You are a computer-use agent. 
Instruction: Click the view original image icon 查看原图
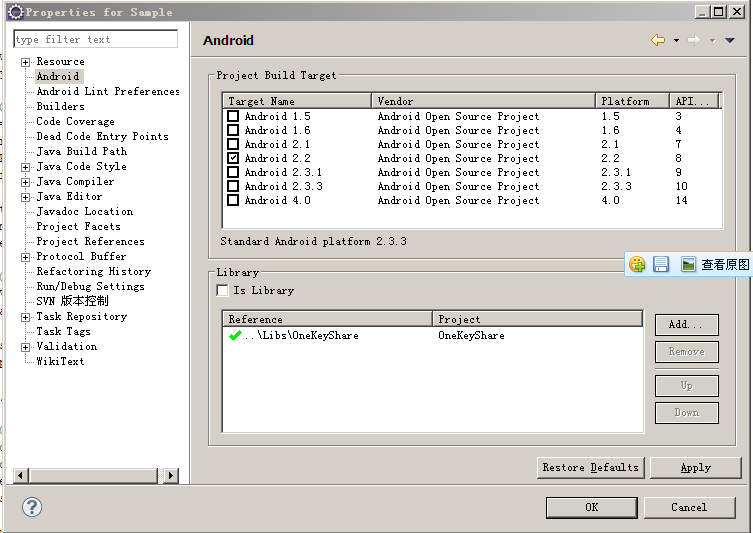click(x=688, y=264)
